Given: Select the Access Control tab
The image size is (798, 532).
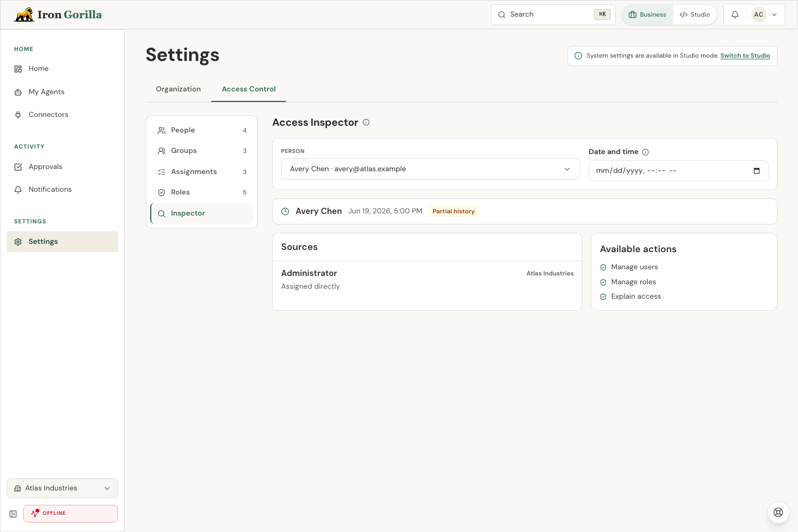Looking at the screenshot, I should point(249,89).
